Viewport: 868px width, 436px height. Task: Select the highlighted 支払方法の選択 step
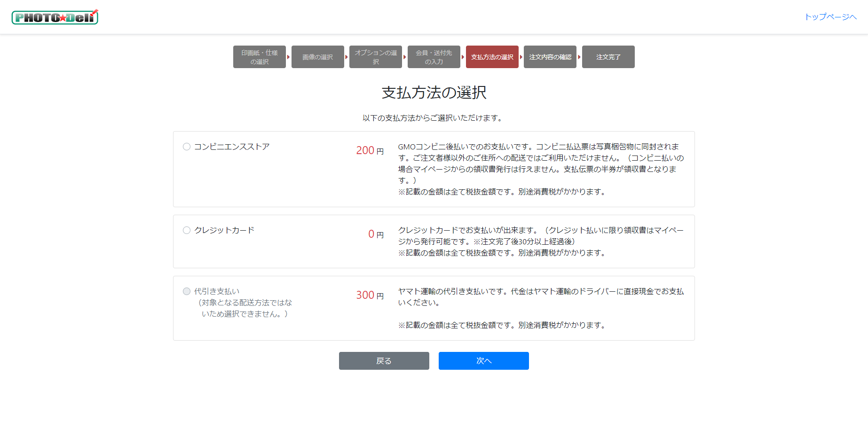pyautogui.click(x=492, y=57)
